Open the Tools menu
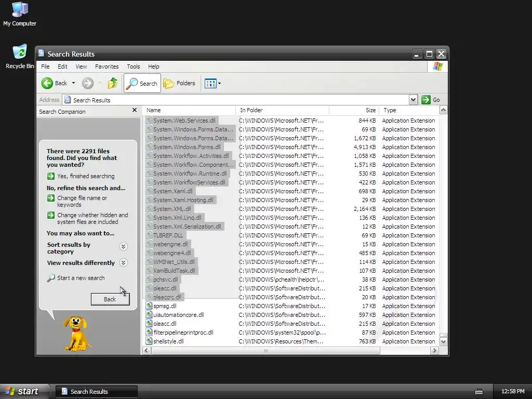Viewport: 532px width, 399px height. (134, 66)
